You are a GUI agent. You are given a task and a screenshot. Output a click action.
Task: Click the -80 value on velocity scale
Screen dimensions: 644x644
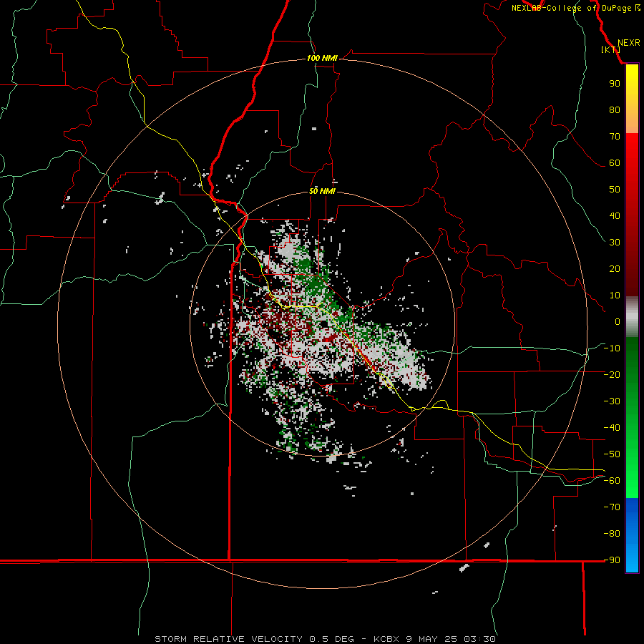(612, 534)
